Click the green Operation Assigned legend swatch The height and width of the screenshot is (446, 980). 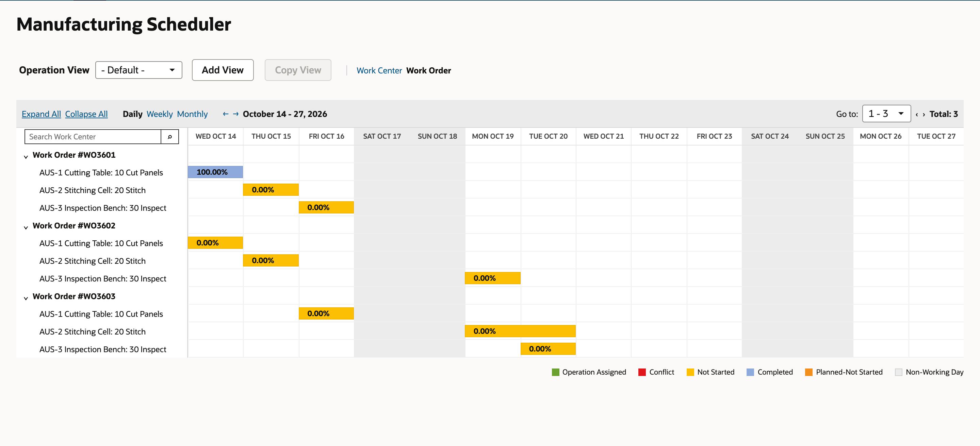pos(555,372)
